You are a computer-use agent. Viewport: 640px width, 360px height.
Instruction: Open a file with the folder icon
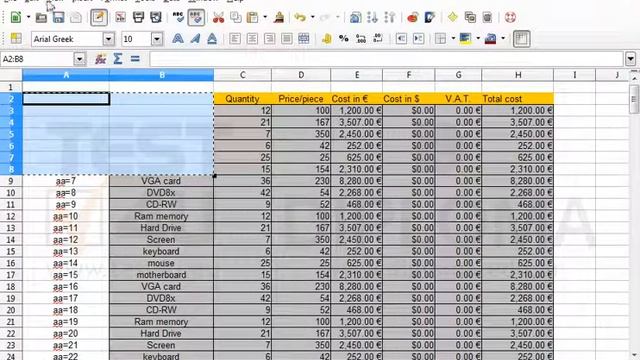coord(41,18)
